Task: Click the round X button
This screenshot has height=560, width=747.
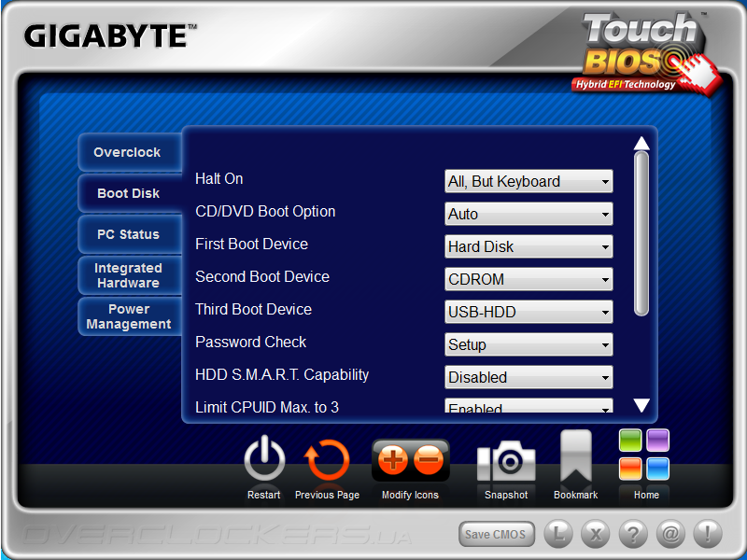Action: 596,533
